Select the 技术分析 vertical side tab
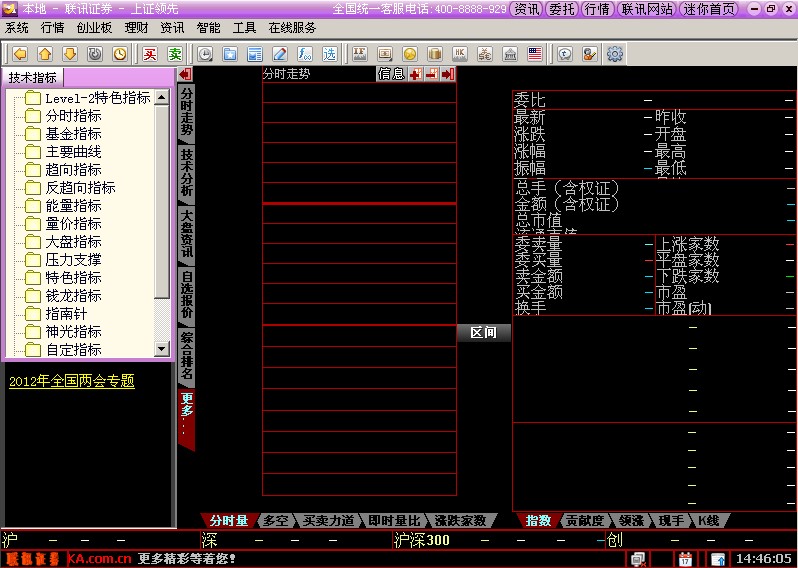 click(187, 171)
